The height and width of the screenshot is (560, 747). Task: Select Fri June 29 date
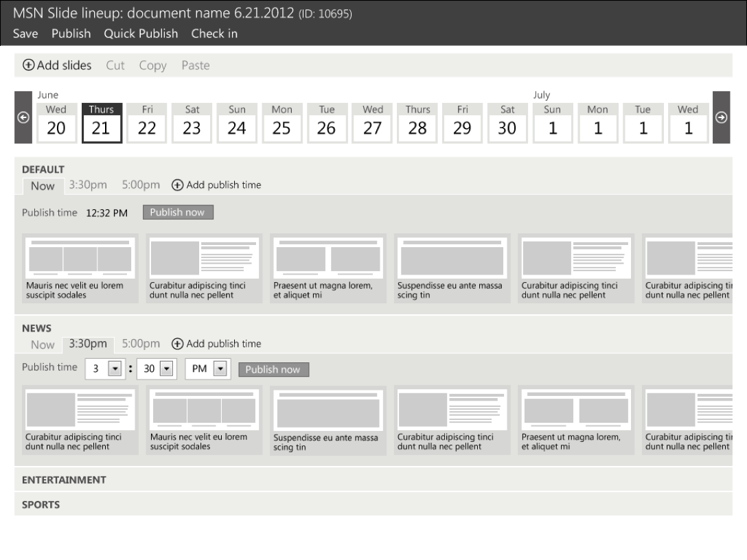[x=462, y=123]
